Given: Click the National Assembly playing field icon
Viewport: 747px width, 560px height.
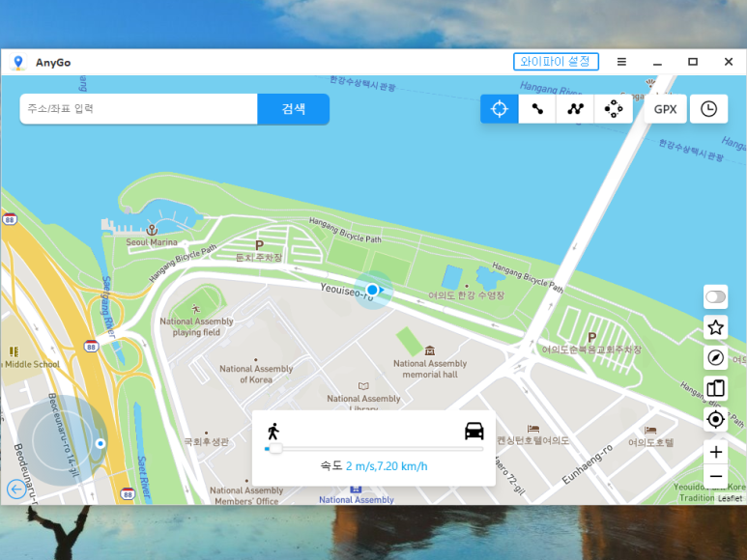Looking at the screenshot, I should tap(196, 309).
